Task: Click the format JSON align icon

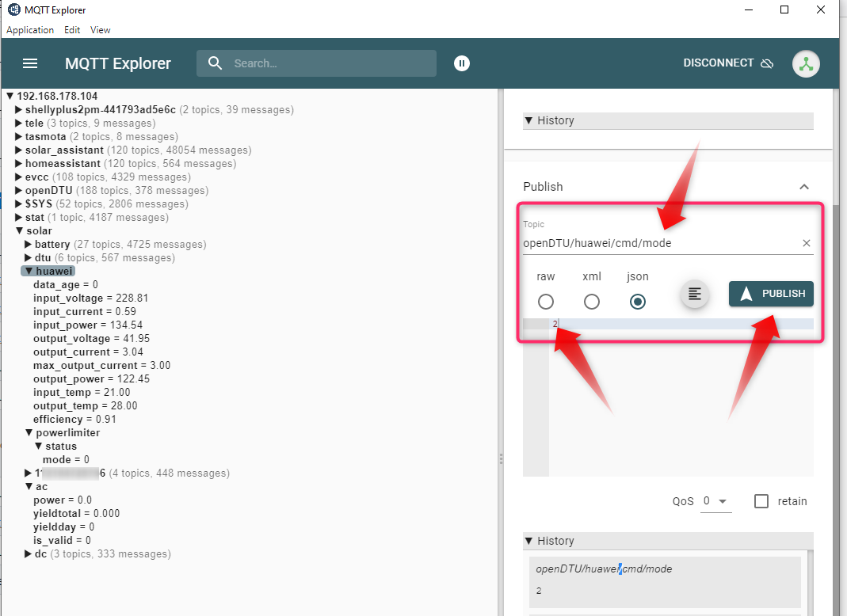Action: point(694,294)
